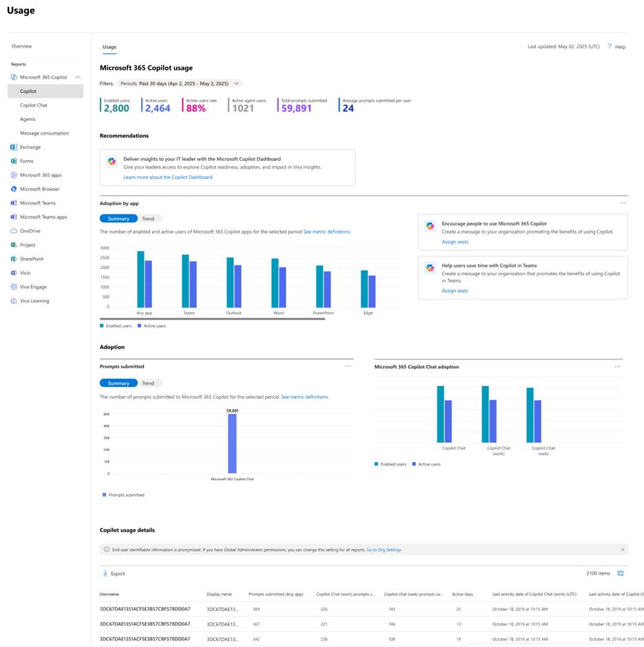Open more options for Adoption by app
Image resolution: width=644 pixels, height=647 pixels.
click(623, 203)
